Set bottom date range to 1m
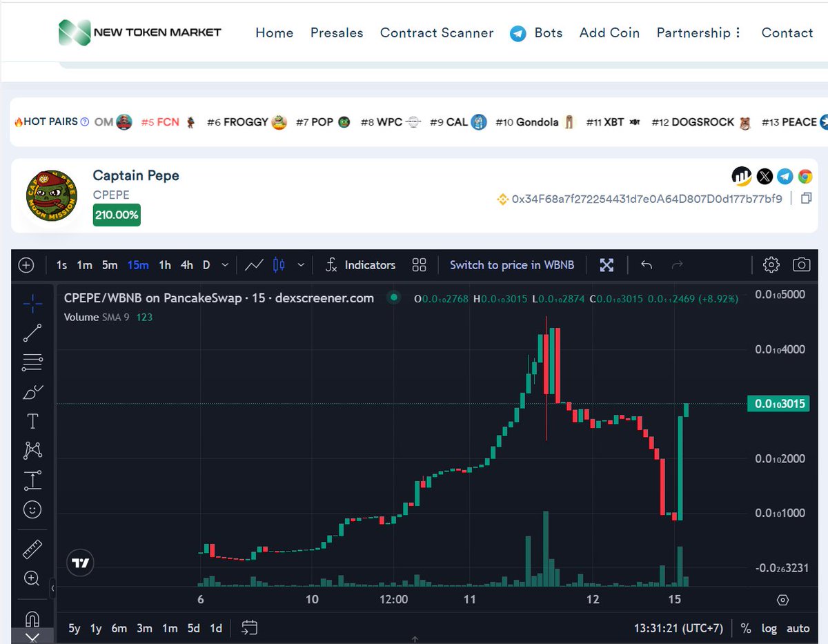828x644 pixels. 170,628
